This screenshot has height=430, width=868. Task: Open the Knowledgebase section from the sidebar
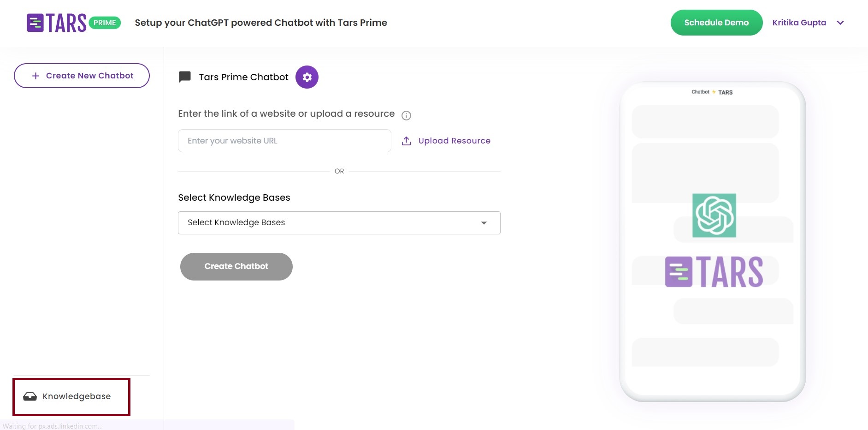tap(71, 396)
